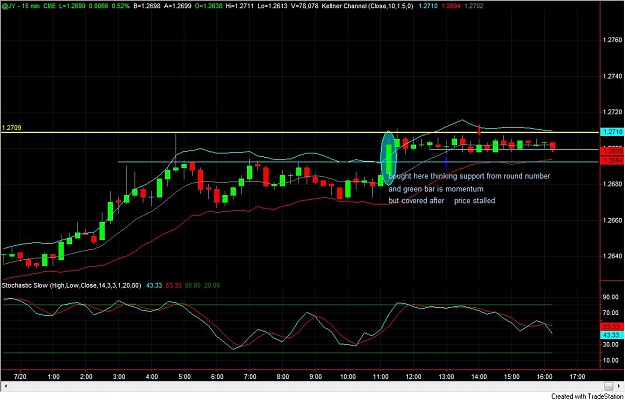
Task: Click the 70.00 stochastic axis label
Action: point(611,313)
